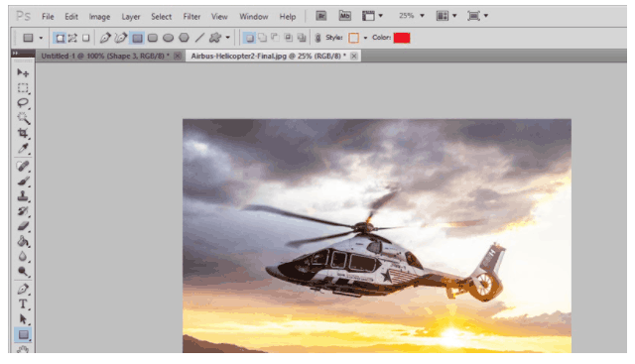Choose the Rectangle shape option in the options bar
This screenshot has width=635, height=364.
(137, 38)
